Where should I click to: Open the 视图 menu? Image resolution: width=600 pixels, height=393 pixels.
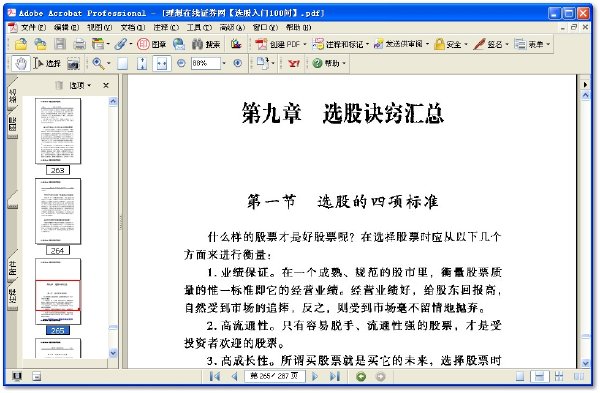[99, 28]
